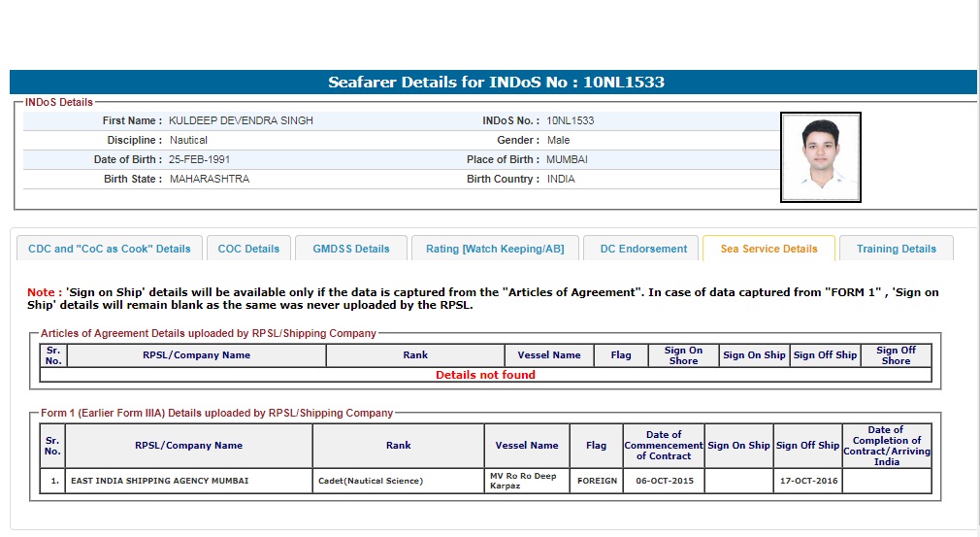This screenshot has height=537, width=980.
Task: Click the vessel name MV Ro Ro Deep Karpaz
Action: point(525,482)
